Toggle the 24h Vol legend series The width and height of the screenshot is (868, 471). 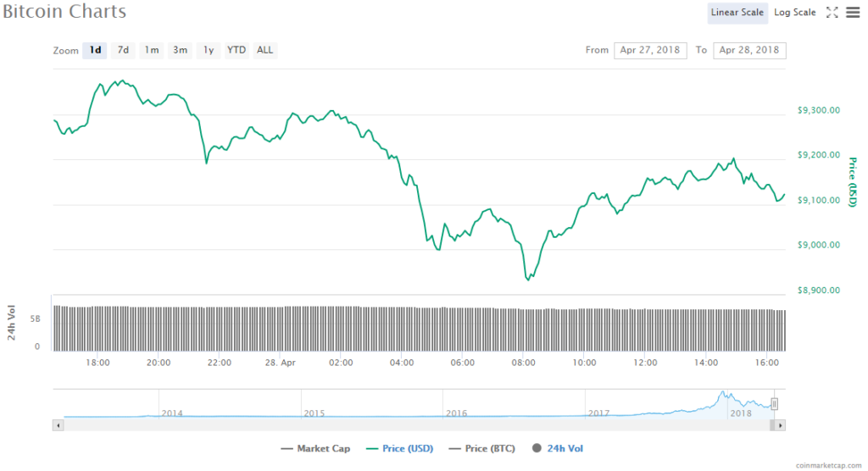click(x=559, y=448)
